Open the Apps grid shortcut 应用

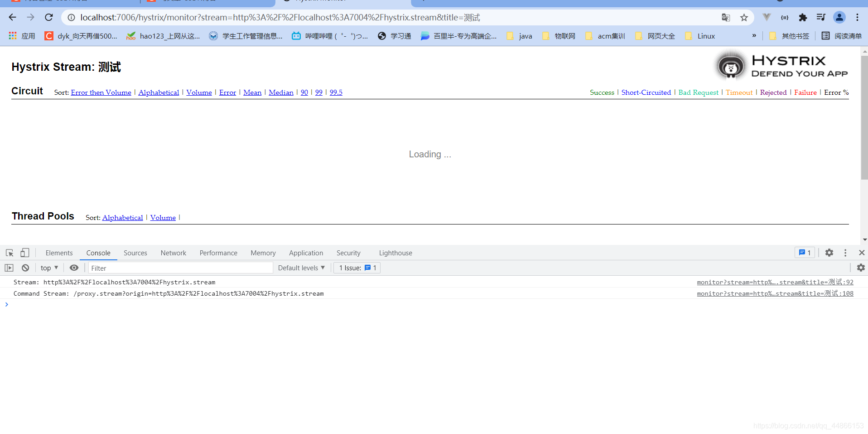coord(22,36)
